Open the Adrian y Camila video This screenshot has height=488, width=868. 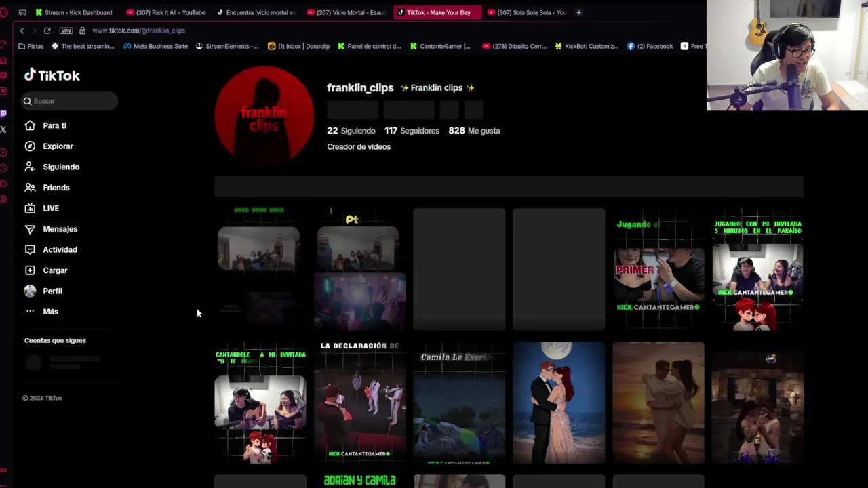(x=359, y=481)
